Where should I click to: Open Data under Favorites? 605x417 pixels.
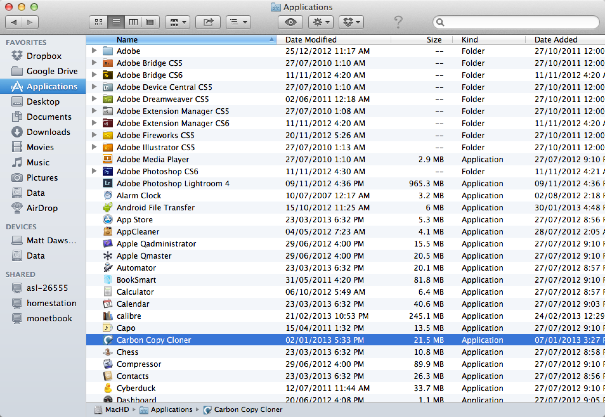pyautogui.click(x=43, y=193)
